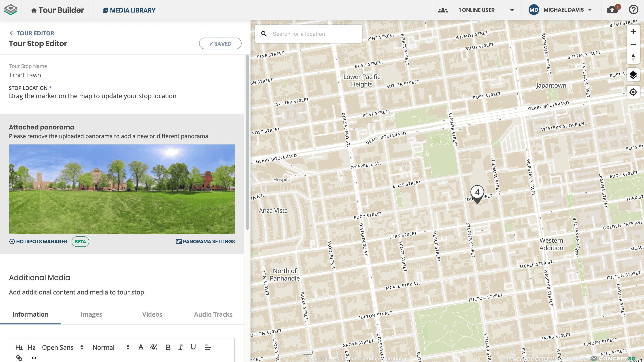Viewport: 644px width, 362px height.
Task: Apply Heading 1 formatting
Action: (x=19, y=347)
